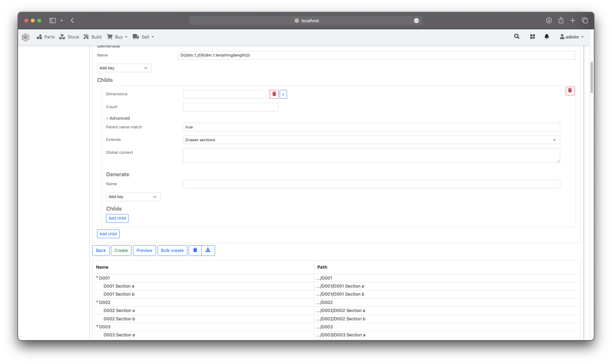View notifications via the bell icon

547,36
